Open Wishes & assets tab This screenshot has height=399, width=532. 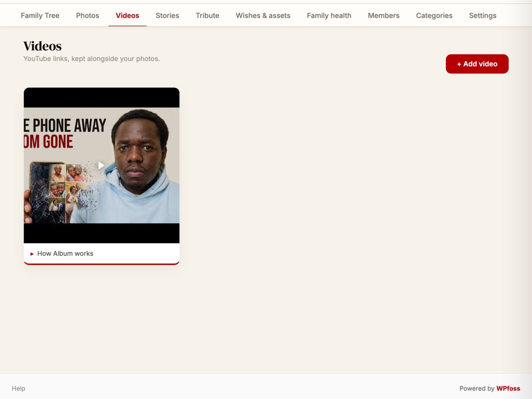tap(263, 15)
